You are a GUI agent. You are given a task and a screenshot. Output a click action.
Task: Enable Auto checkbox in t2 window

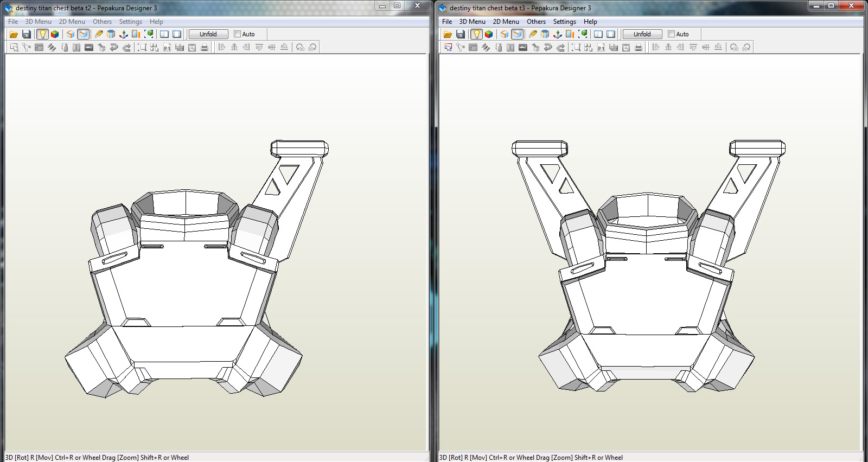(x=237, y=34)
